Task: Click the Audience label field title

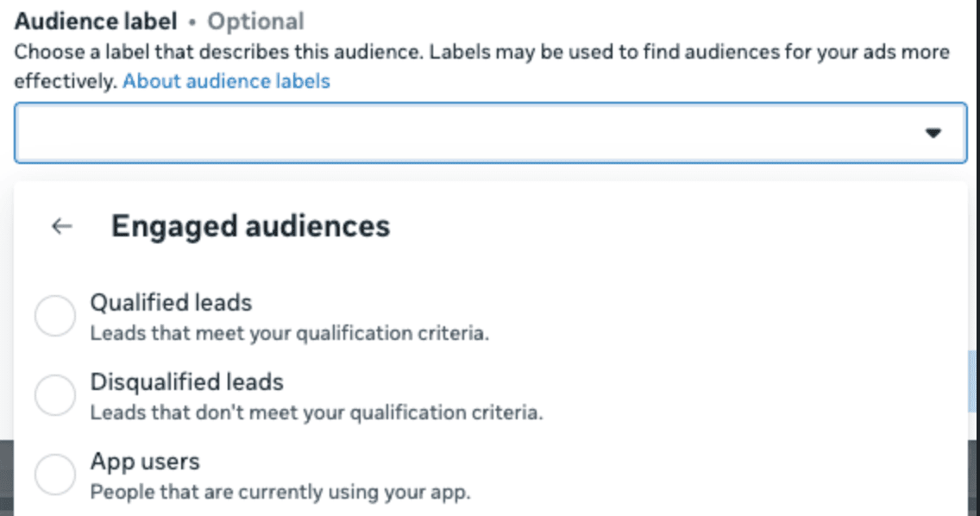Action: (96, 22)
